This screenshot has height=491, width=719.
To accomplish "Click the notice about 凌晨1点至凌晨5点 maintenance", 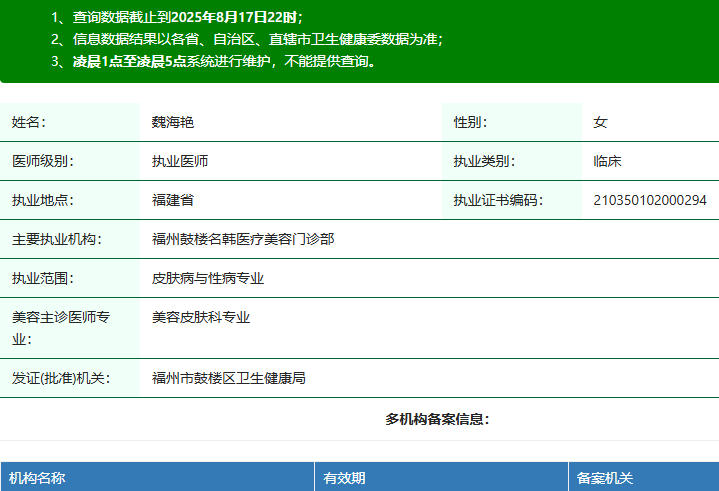I will 215,61.
